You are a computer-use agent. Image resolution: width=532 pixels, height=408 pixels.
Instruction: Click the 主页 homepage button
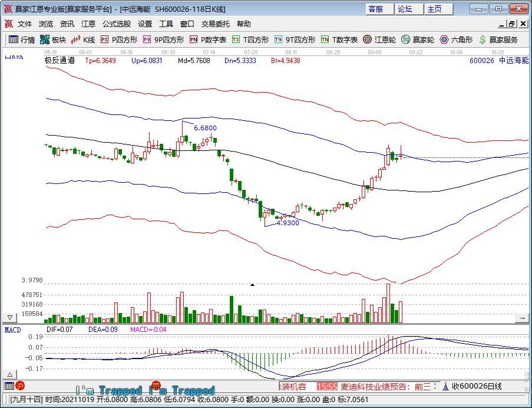[439, 9]
